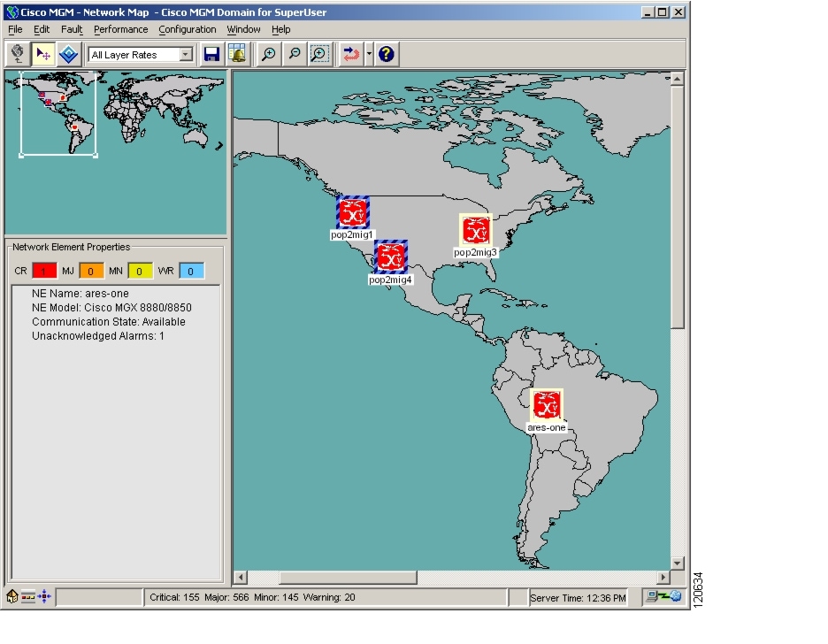Click the go-to-parent globe toolbar icon
Screen dimensions: 828x644
tap(18, 54)
